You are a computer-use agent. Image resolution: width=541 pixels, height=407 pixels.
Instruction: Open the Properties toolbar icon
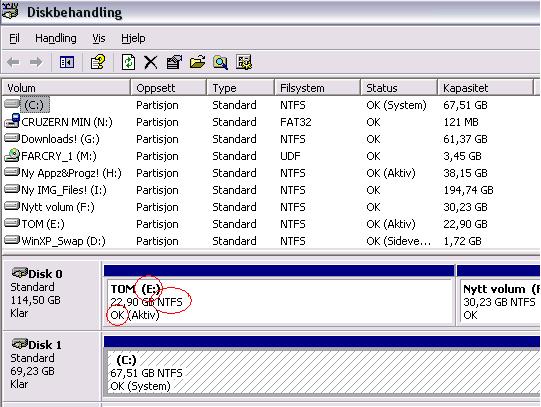[174, 62]
